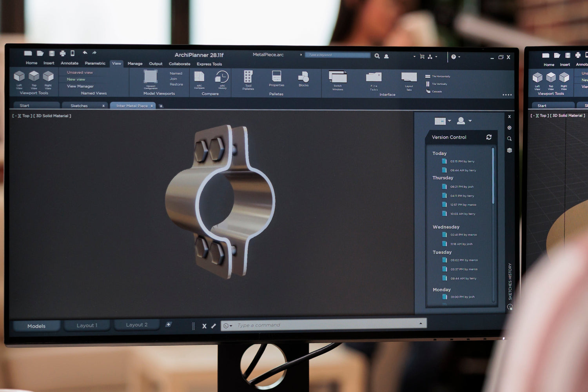
Task: Click the printer icon in title bar
Action: (x=63, y=53)
